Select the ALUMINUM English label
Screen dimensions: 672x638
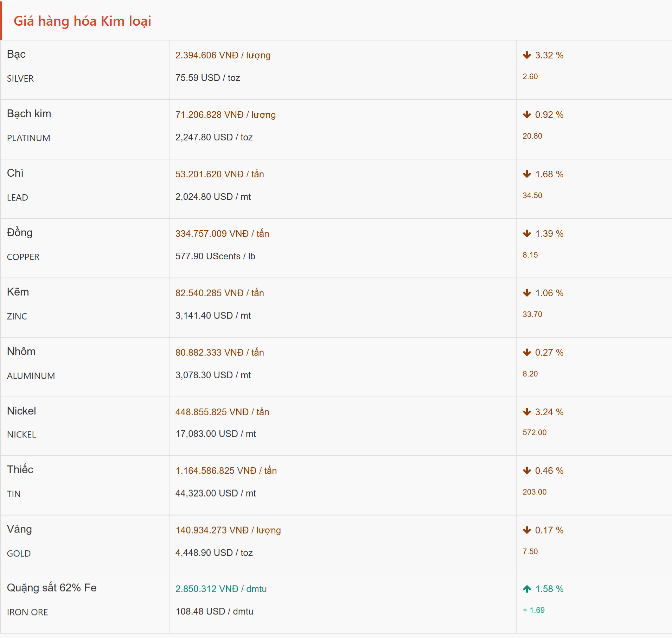(31, 376)
